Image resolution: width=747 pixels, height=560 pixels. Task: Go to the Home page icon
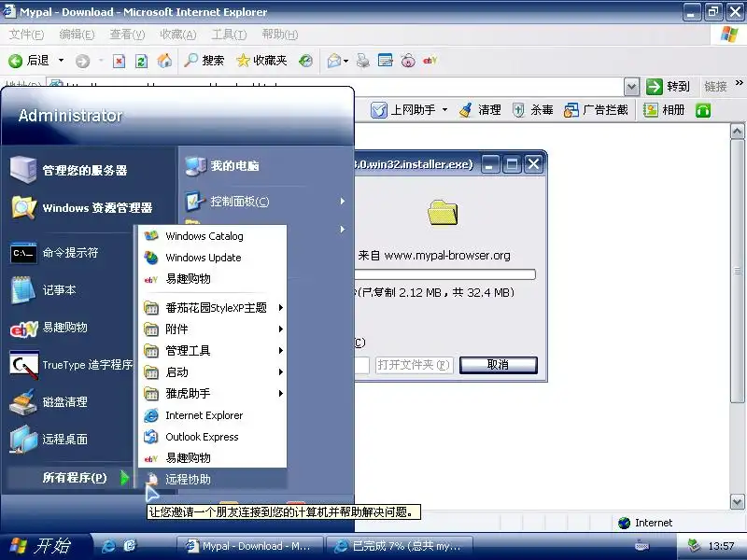tap(164, 61)
